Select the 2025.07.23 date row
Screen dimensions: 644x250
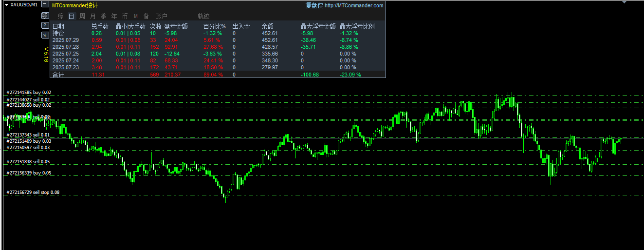[65, 67]
